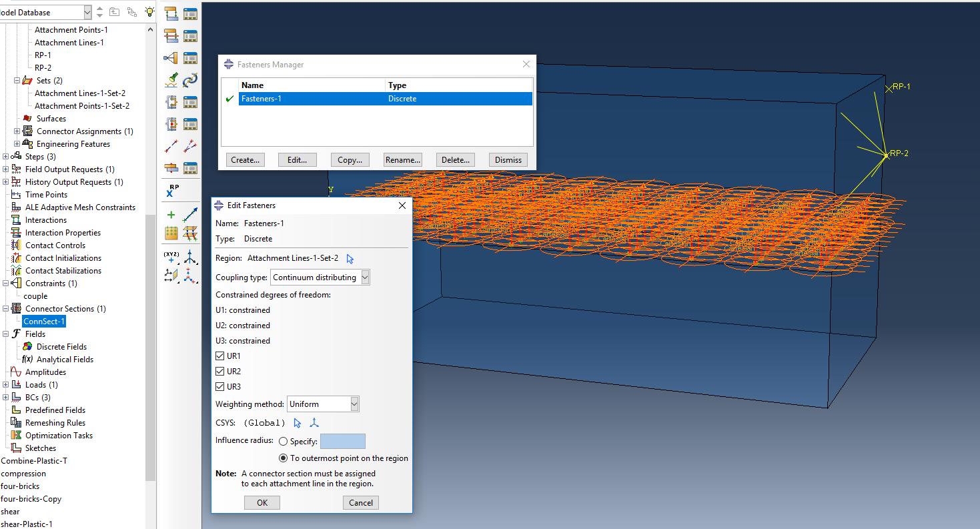Image resolution: width=980 pixels, height=529 pixels.
Task: Open the Constraint Manager icon
Action: 191,58
